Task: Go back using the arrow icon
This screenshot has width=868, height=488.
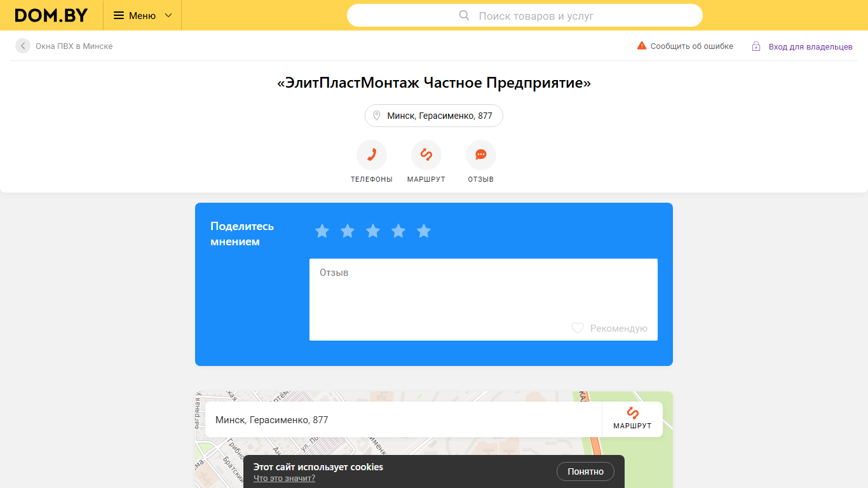Action: [x=23, y=46]
